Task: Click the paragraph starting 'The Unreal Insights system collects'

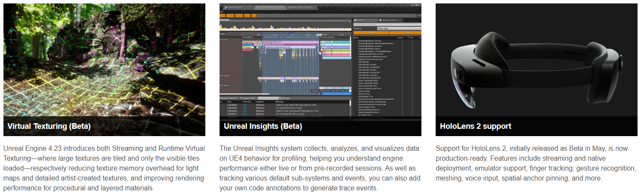Action: tap(320, 168)
